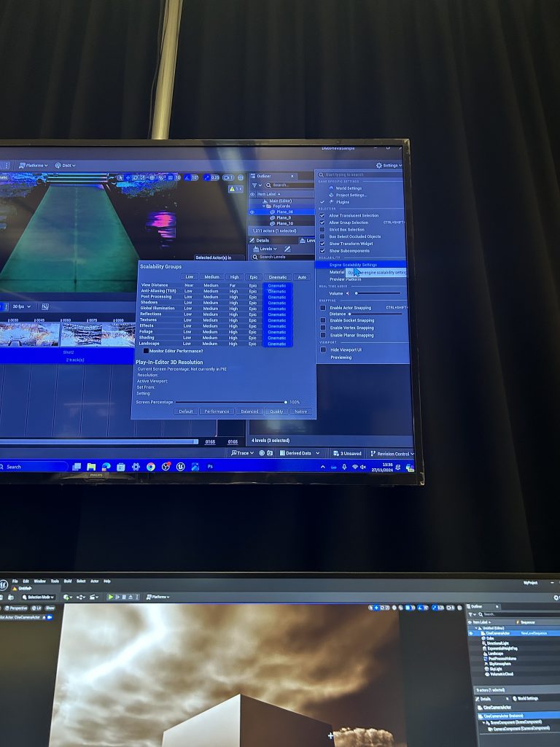Set all scalability groups to Epic
560x747 pixels.
pyautogui.click(x=253, y=276)
